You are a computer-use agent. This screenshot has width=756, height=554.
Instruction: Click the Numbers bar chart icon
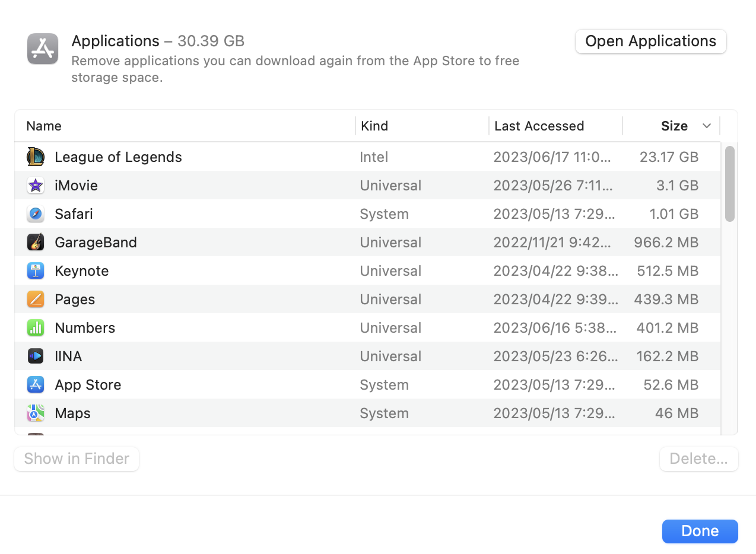click(x=36, y=328)
